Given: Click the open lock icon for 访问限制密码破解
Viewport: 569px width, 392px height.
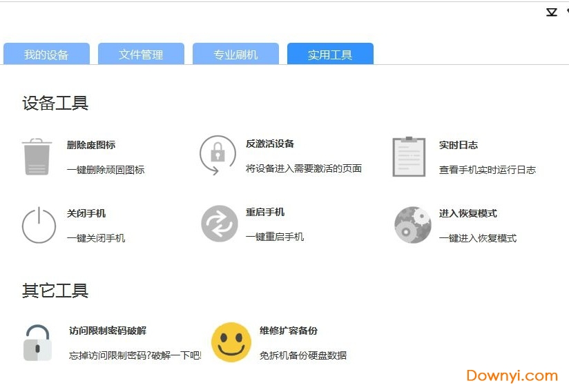Looking at the screenshot, I should [x=37, y=343].
